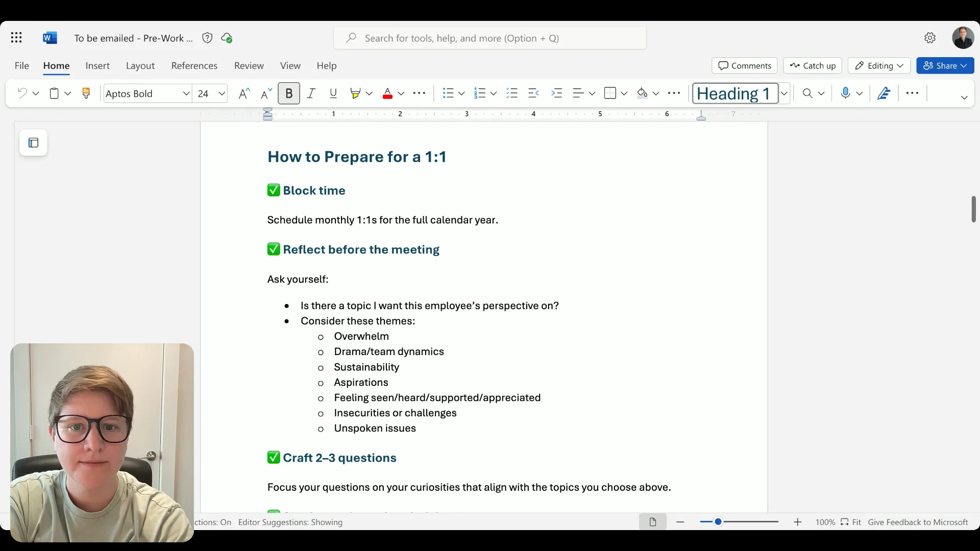Open the account profile picture

click(963, 38)
